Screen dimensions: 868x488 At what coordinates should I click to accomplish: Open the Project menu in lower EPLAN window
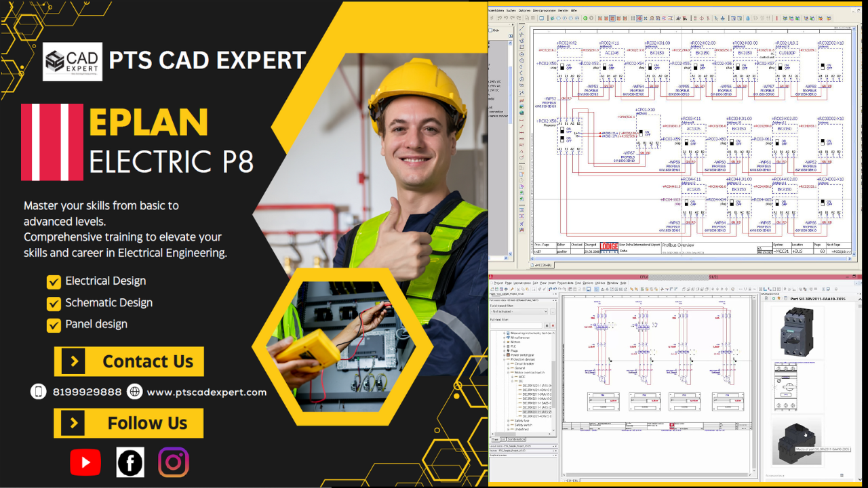(x=498, y=283)
